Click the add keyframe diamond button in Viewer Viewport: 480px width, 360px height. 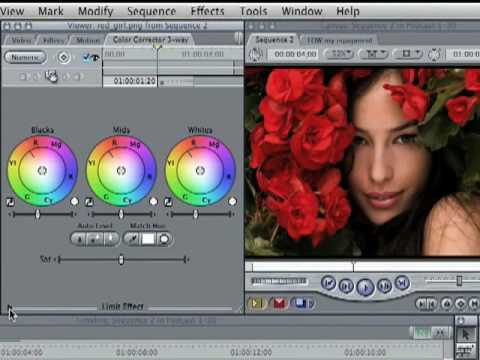(x=63, y=57)
